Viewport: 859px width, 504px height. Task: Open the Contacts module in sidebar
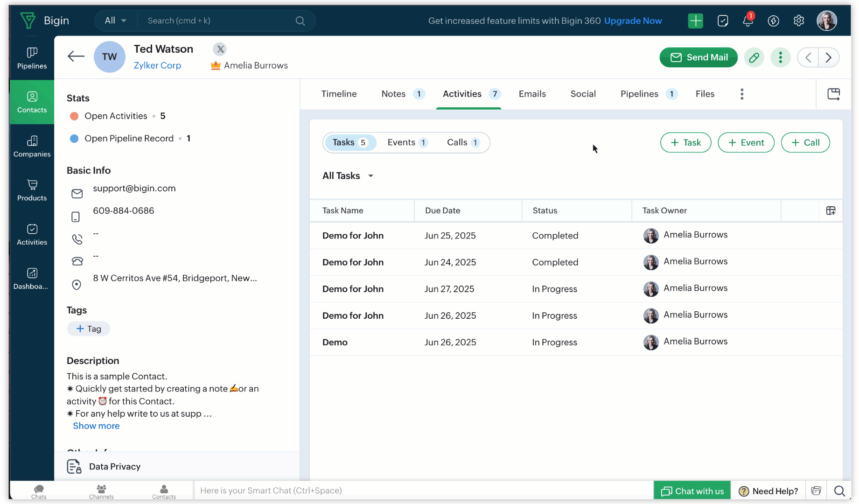pyautogui.click(x=32, y=102)
